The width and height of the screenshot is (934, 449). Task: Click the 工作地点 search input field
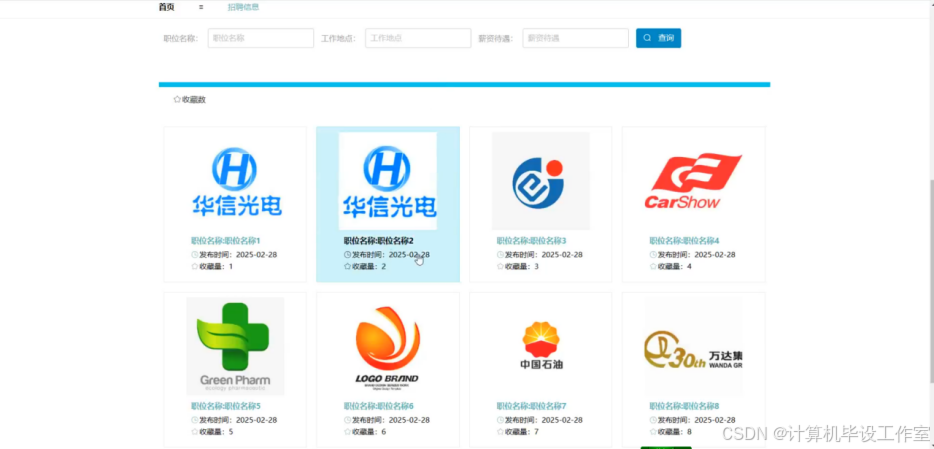[418, 38]
